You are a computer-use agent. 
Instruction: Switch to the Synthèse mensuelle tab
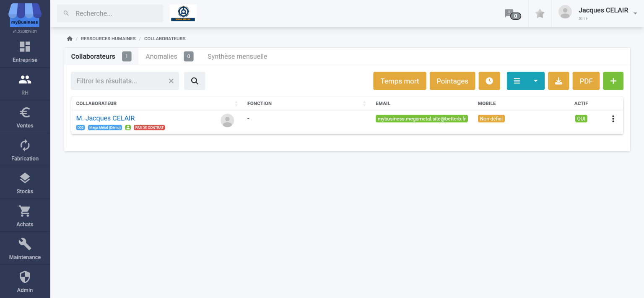pyautogui.click(x=237, y=57)
